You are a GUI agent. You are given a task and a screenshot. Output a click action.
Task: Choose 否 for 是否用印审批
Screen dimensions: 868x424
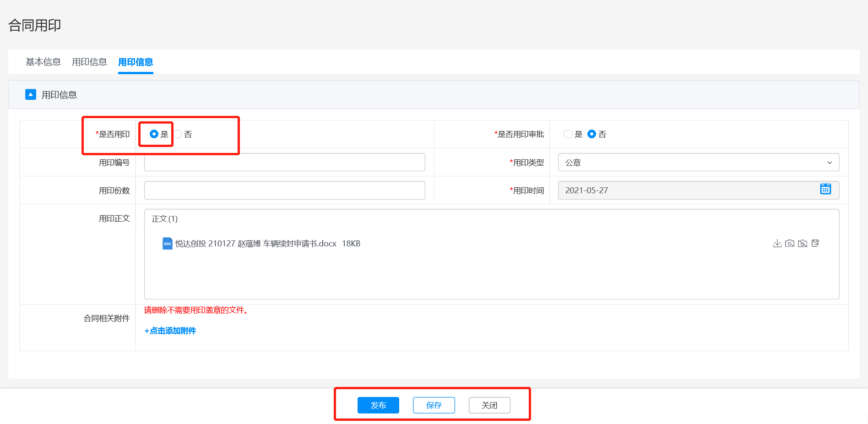(591, 134)
